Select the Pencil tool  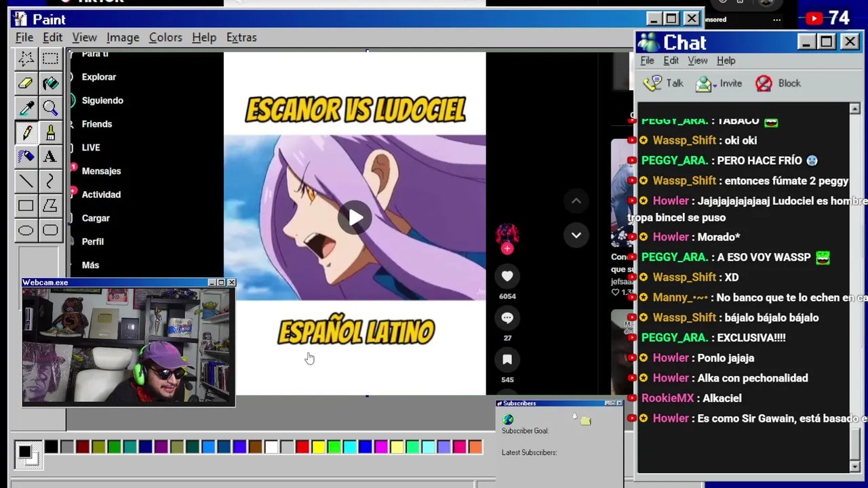click(26, 132)
